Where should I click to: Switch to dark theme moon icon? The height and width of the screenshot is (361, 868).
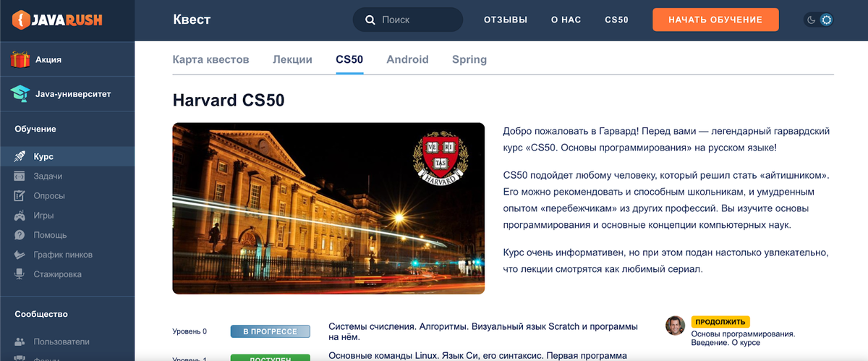pos(812,20)
